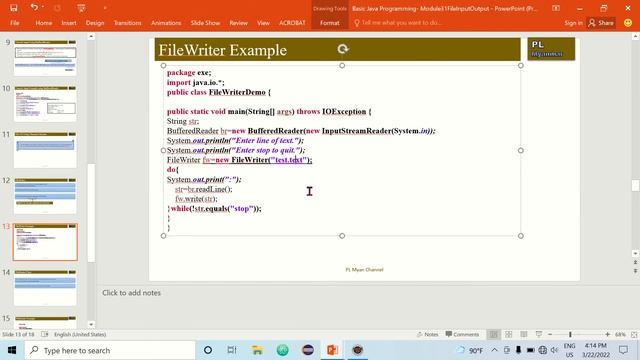Open Windows Start menu
Viewport: 640px width, 360px height.
coord(12,350)
